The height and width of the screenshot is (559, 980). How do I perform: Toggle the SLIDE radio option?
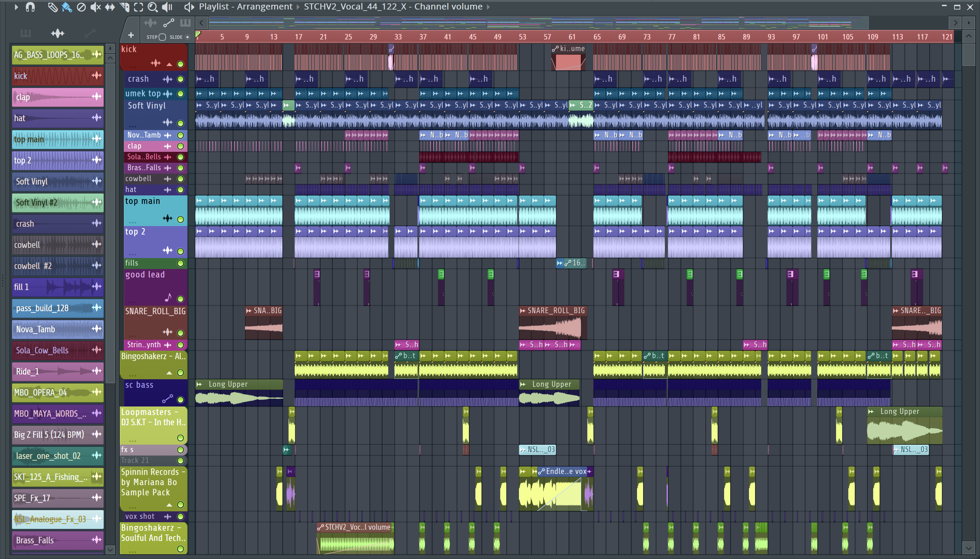[x=187, y=37]
